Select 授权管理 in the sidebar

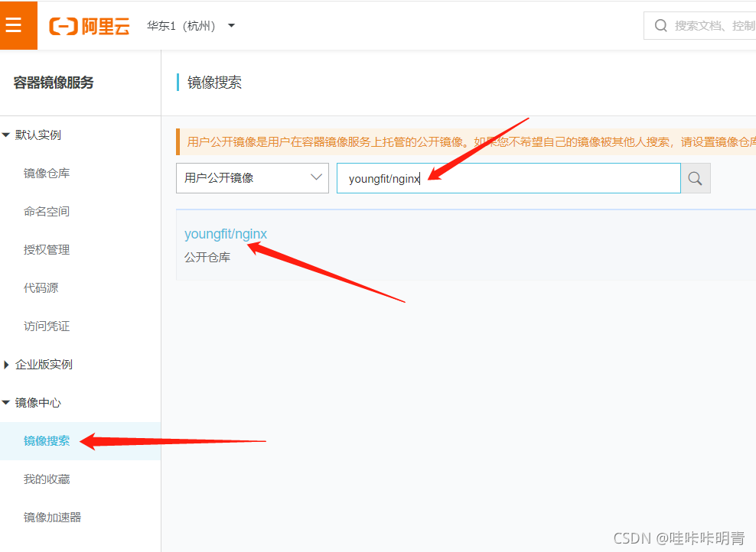(x=47, y=249)
